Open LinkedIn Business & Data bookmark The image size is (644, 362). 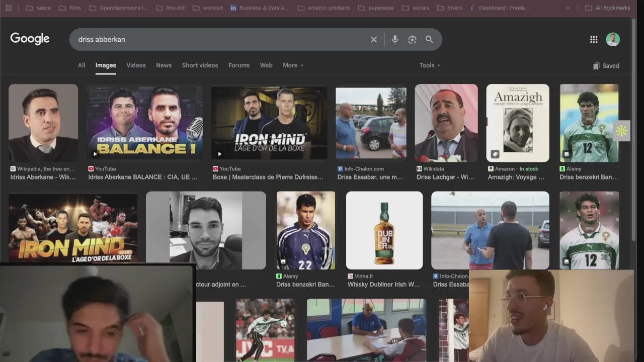coord(260,8)
